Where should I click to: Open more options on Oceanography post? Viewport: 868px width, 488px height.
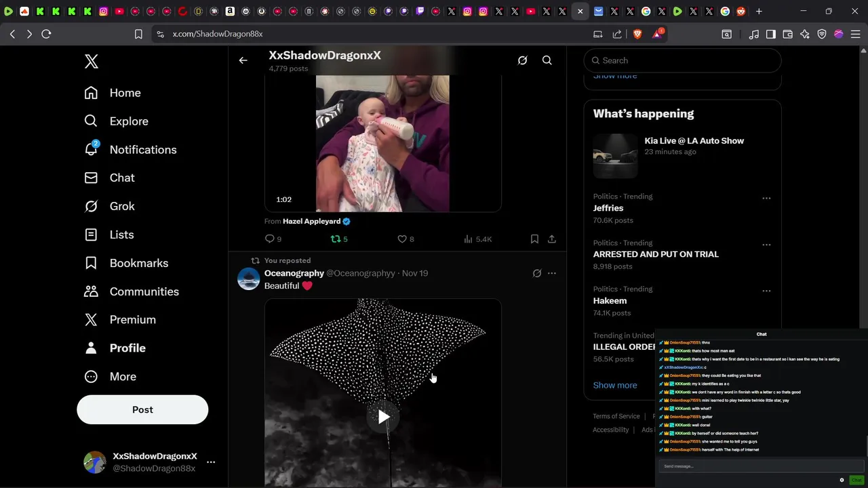point(552,273)
